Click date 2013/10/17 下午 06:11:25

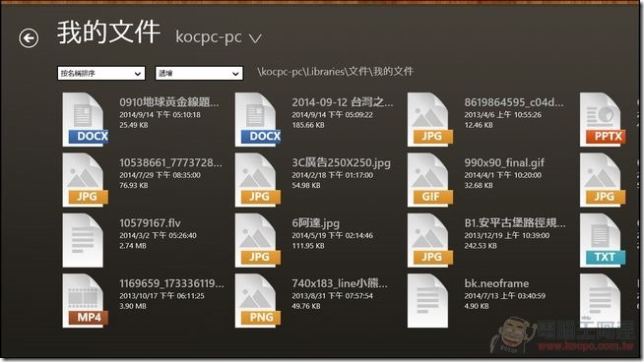click(x=161, y=295)
